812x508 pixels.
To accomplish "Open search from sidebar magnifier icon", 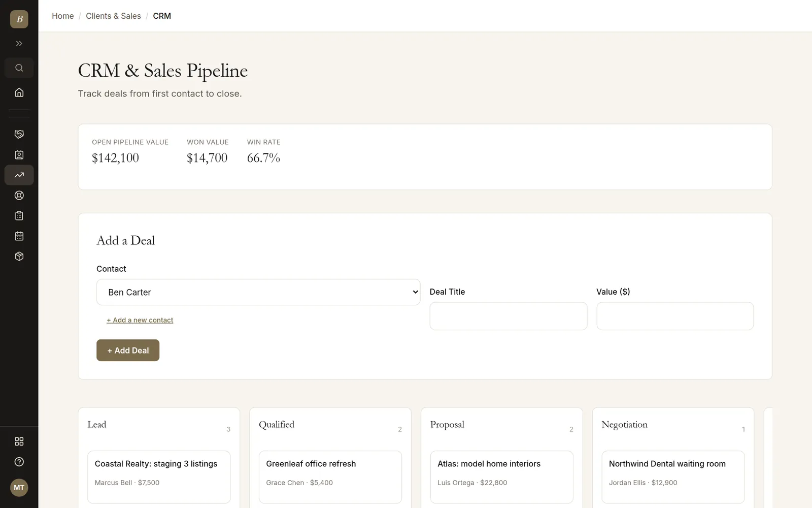I will pos(19,68).
